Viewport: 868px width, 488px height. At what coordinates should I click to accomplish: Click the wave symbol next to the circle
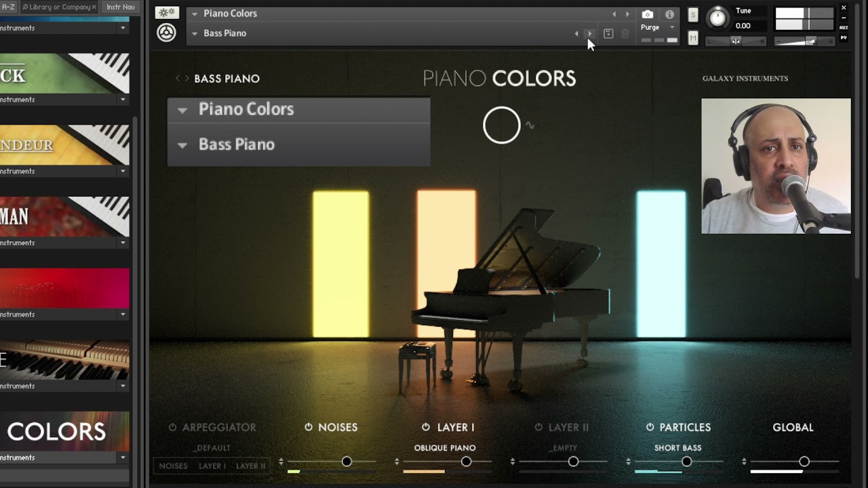point(530,125)
